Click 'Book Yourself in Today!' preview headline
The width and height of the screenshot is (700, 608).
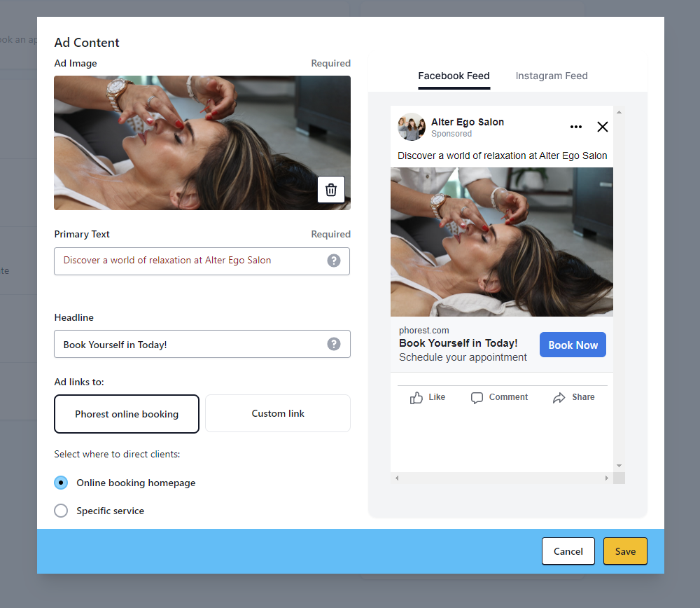458,343
